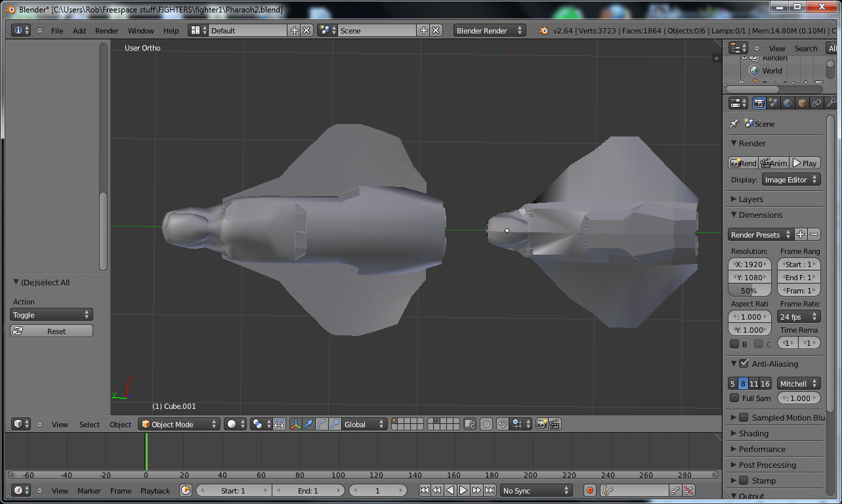Image resolution: width=842 pixels, height=504 pixels.
Task: Select the Constraints chain-link tab
Action: pyautogui.click(x=816, y=103)
